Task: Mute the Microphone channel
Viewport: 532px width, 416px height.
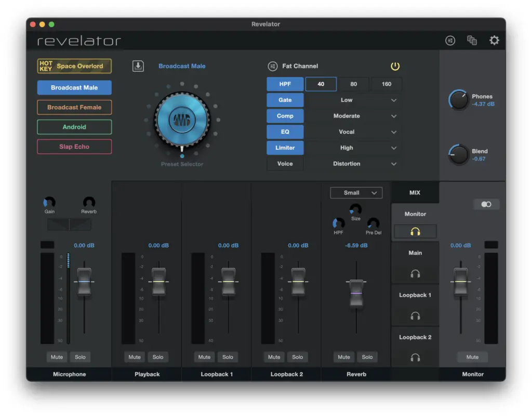Action: (x=57, y=357)
